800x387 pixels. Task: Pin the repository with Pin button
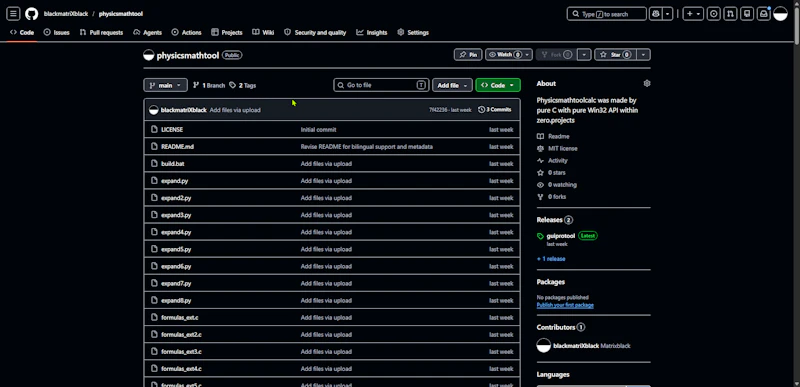pyautogui.click(x=468, y=55)
